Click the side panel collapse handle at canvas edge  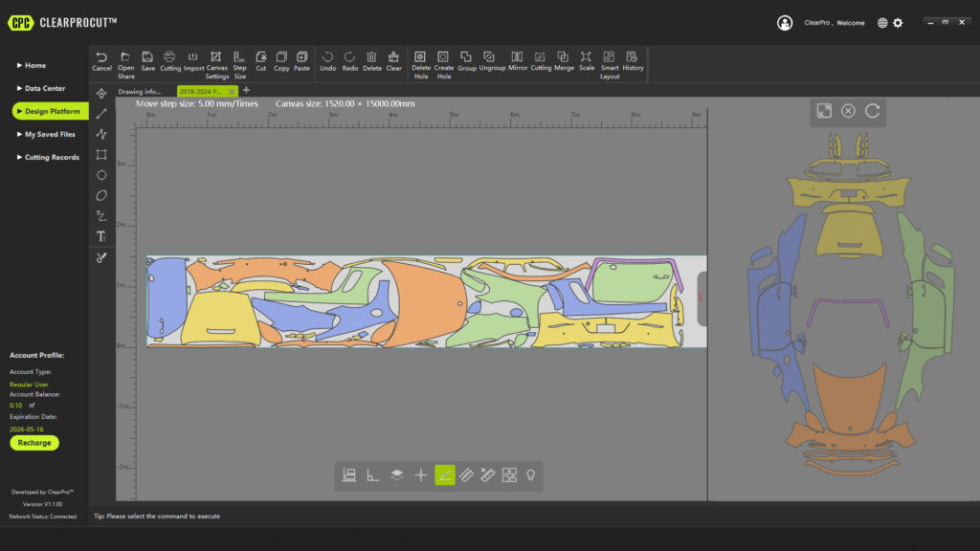coord(702,298)
